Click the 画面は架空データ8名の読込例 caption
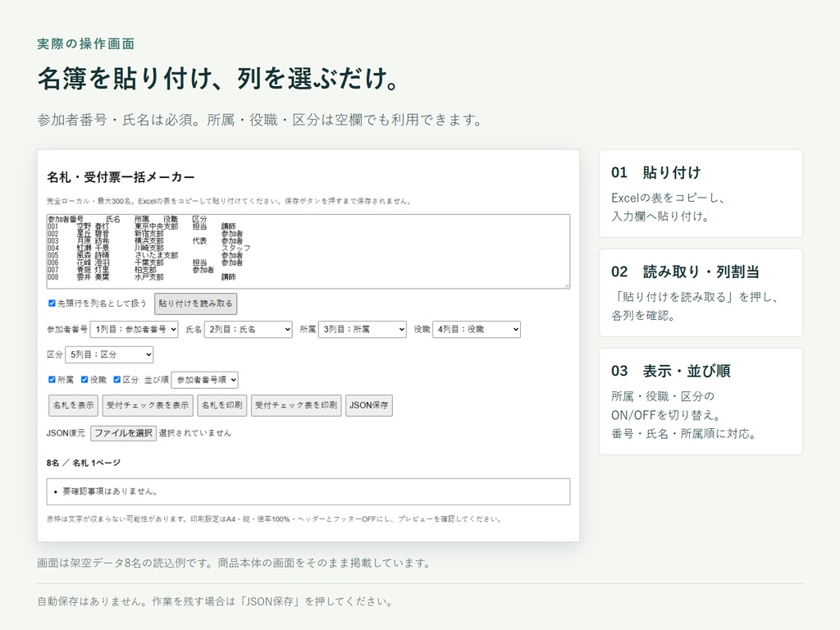 (234, 563)
